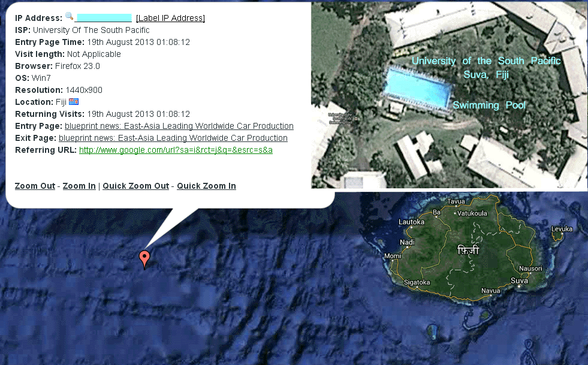This screenshot has height=365, width=588.
Task: Click the Fiji flag icon
Action: (74, 102)
